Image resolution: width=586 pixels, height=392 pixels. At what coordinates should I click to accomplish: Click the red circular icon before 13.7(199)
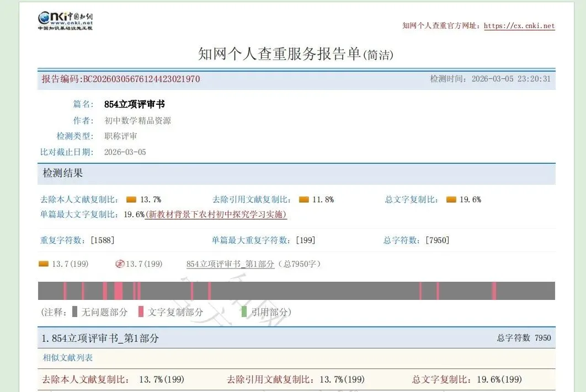tap(120, 264)
